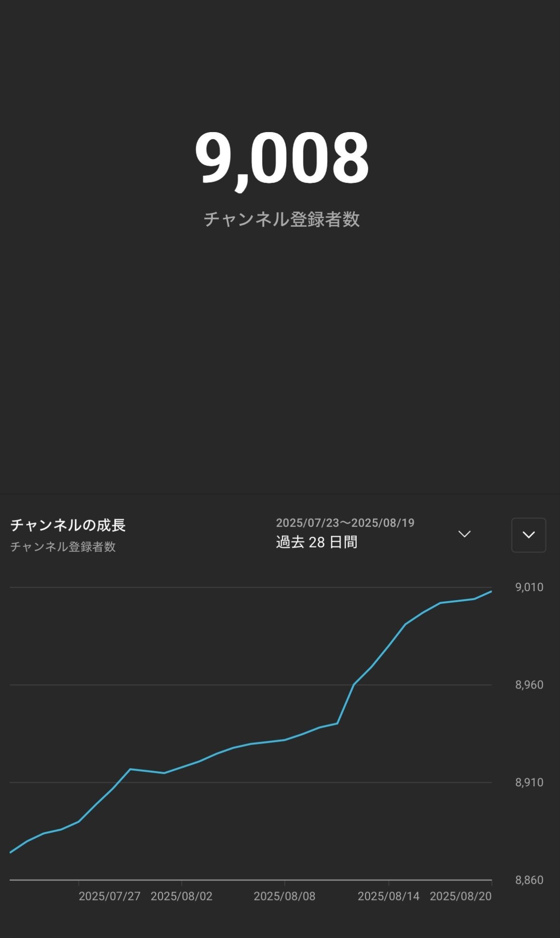Click the blue line's peak above 2025/07/27
560x938 pixels.
[x=130, y=769]
